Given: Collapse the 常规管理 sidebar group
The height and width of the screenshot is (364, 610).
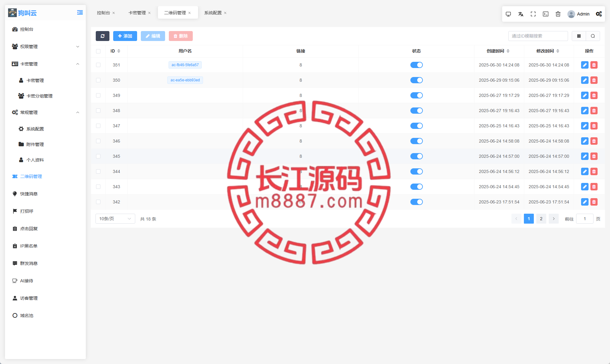Looking at the screenshot, I should click(45, 112).
